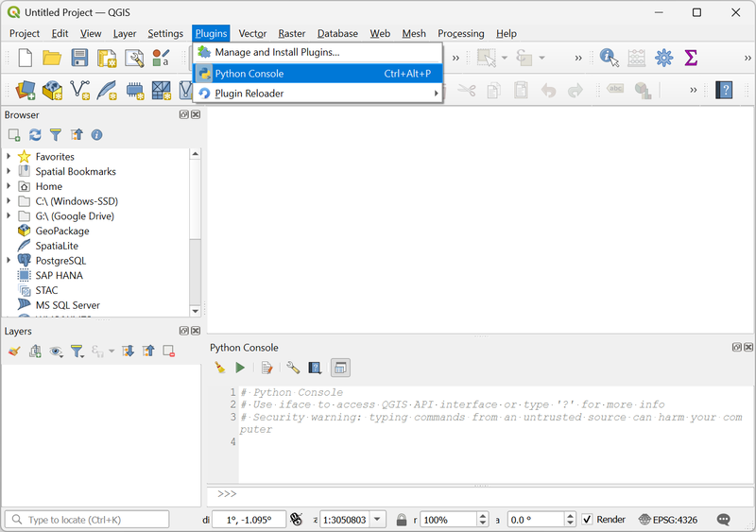Open the Select Features tool dropdown arrow
This screenshot has width=756, height=532.
point(505,58)
